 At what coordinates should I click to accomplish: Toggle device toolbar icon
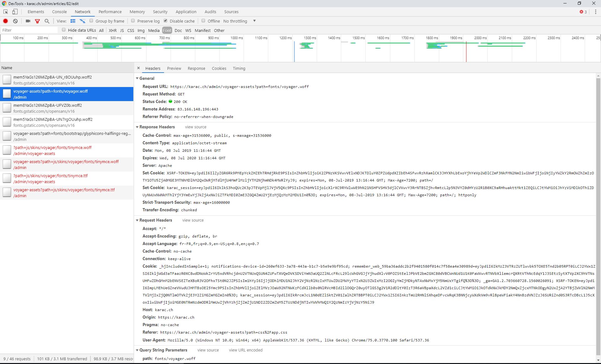pyautogui.click(x=15, y=12)
